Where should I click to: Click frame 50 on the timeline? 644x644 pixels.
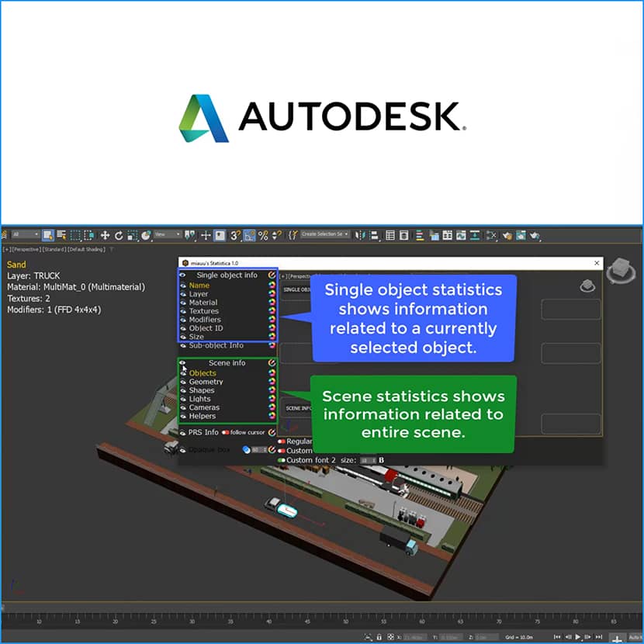coord(345,621)
